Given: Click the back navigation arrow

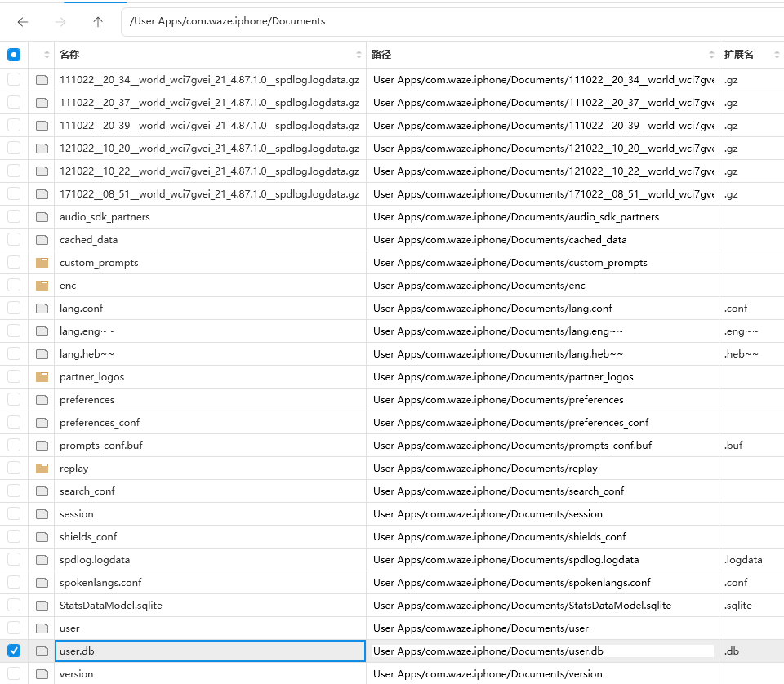Looking at the screenshot, I should click(23, 22).
